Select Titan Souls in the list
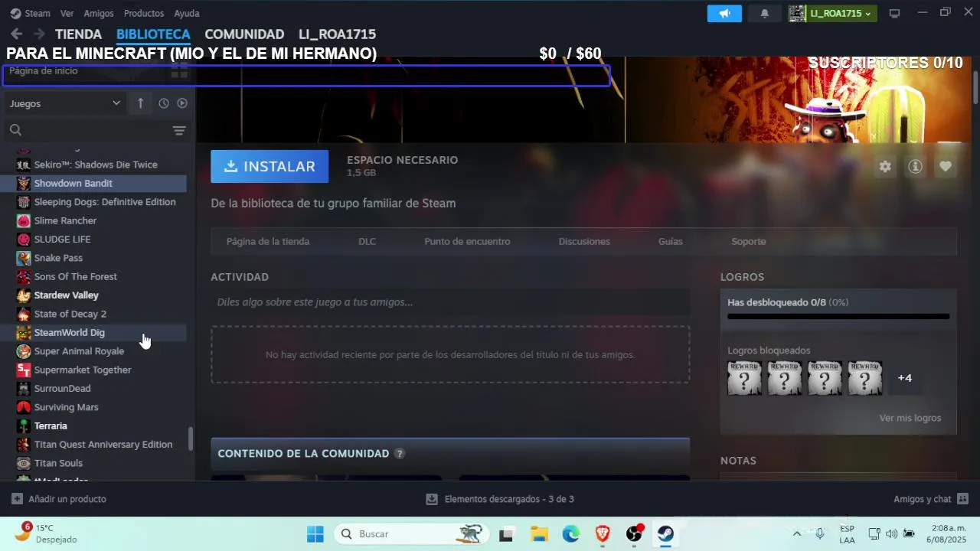Image resolution: width=980 pixels, height=551 pixels. pos(58,463)
